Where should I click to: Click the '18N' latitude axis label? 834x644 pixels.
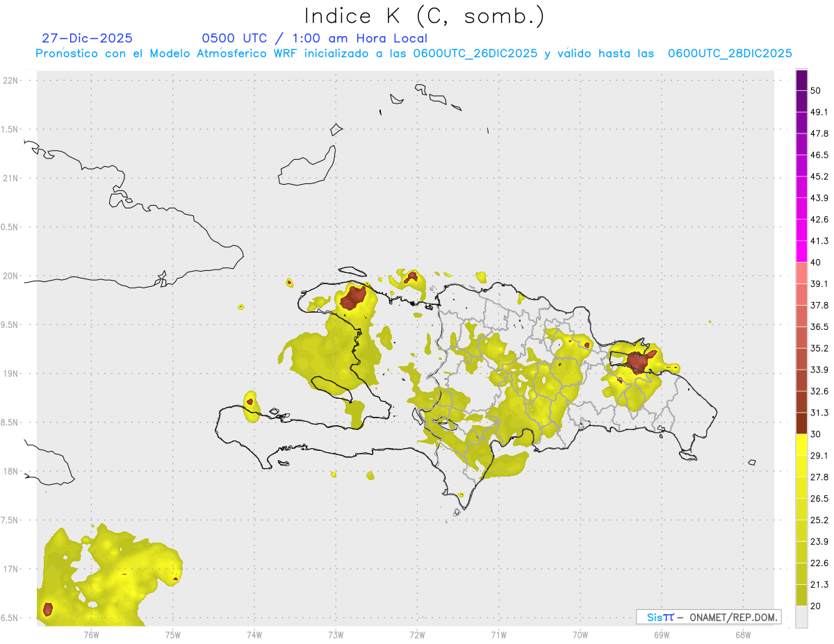pos(11,471)
